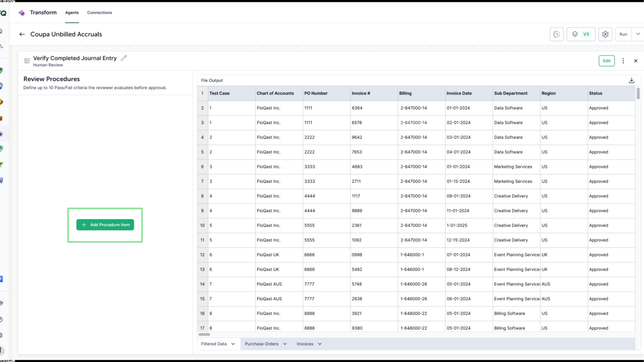Click invoice number 6578 cell
Viewport: 644px width, 362px height.
(374, 123)
